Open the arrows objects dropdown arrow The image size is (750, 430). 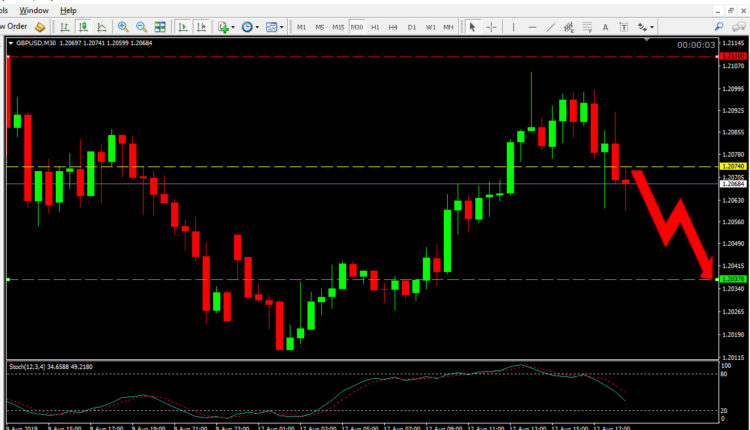pyautogui.click(x=652, y=27)
